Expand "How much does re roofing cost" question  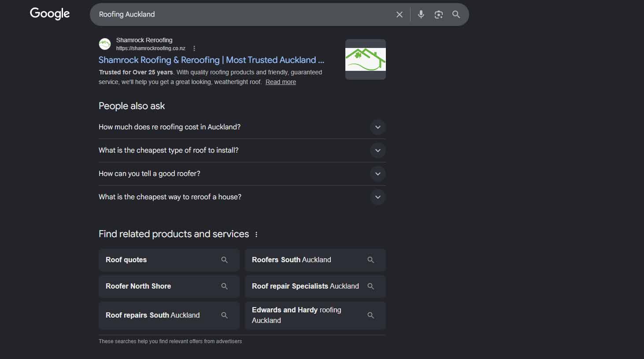coord(378,127)
